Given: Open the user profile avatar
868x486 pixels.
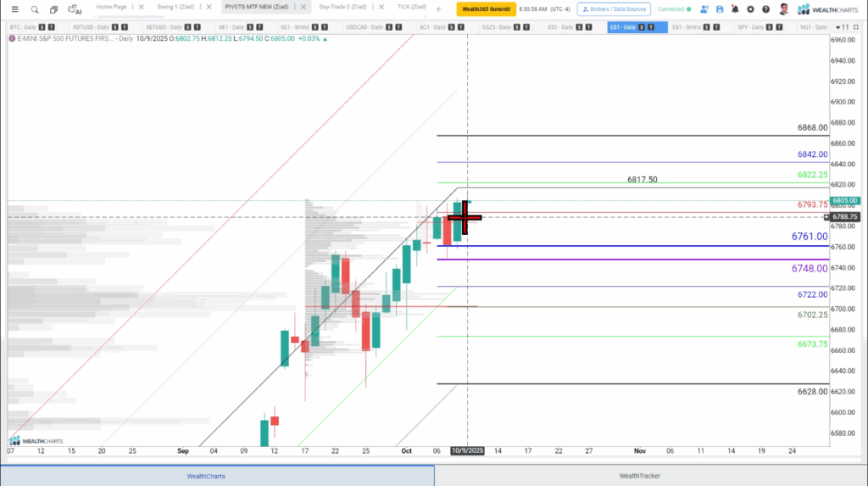Looking at the screenshot, I should [784, 9].
